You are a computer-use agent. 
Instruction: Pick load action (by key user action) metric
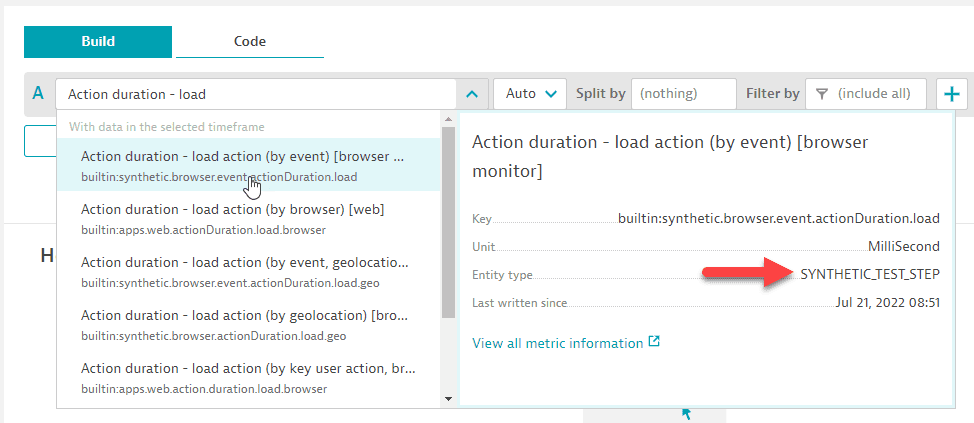tap(246, 377)
